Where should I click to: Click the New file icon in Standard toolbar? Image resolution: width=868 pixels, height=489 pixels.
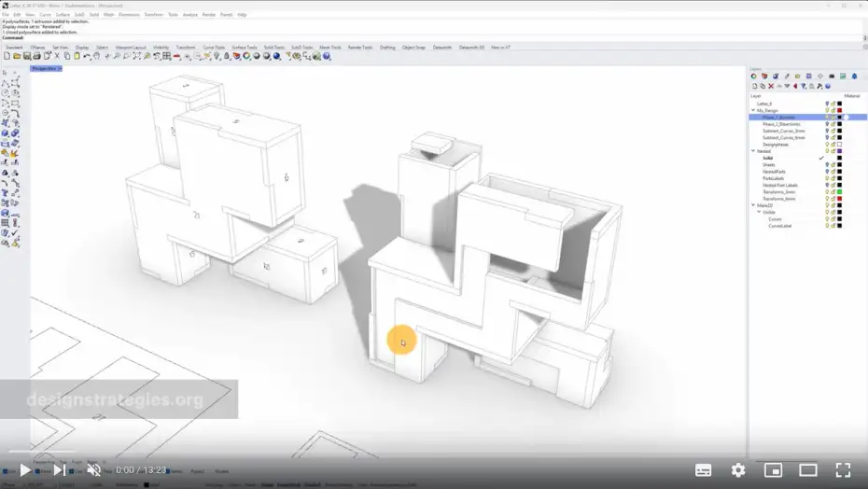[7, 56]
